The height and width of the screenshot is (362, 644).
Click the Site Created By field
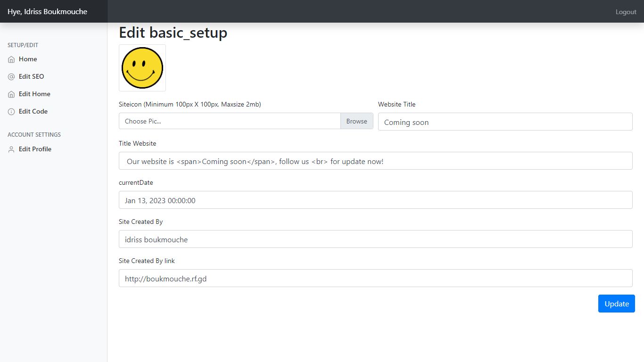(x=376, y=239)
